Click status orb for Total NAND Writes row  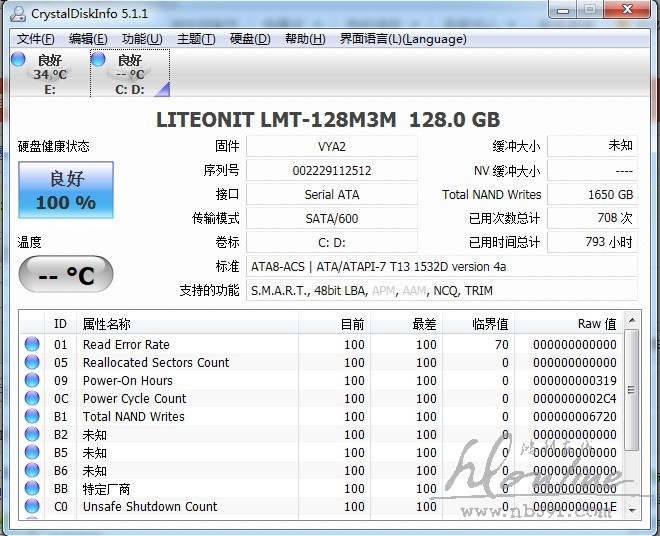(32, 417)
